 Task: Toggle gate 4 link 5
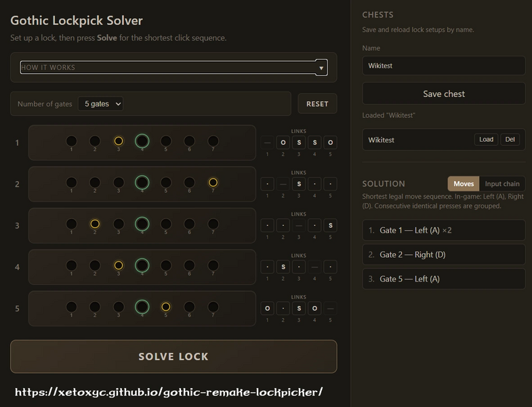[x=331, y=267]
